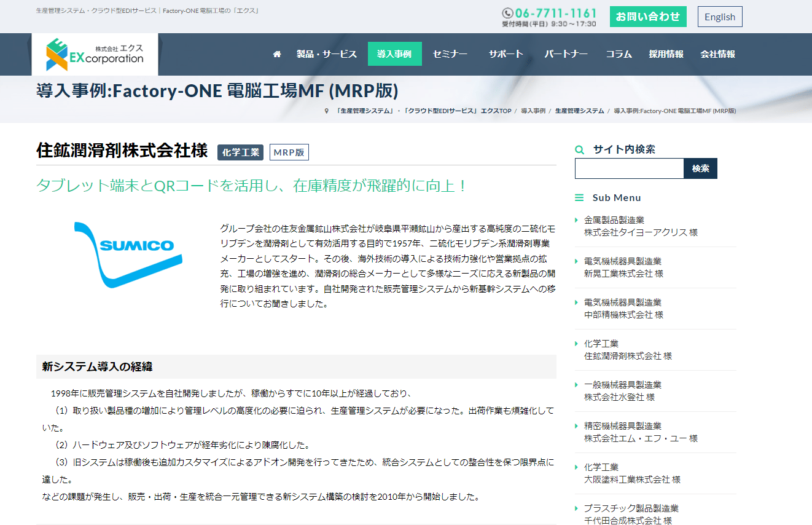Click the phone number 06-7711-1161
This screenshot has width=812, height=525.
(556, 13)
